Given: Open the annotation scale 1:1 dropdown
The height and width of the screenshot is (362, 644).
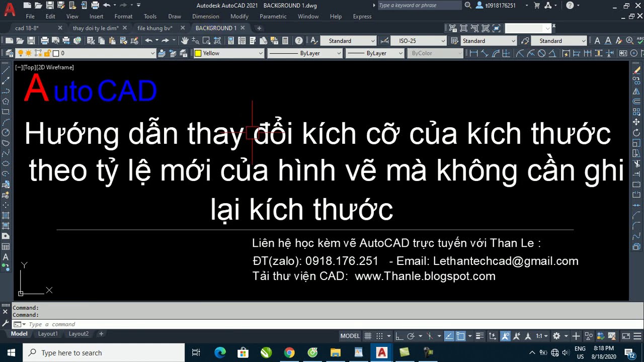Looking at the screenshot, I should pyautogui.click(x=542, y=336).
